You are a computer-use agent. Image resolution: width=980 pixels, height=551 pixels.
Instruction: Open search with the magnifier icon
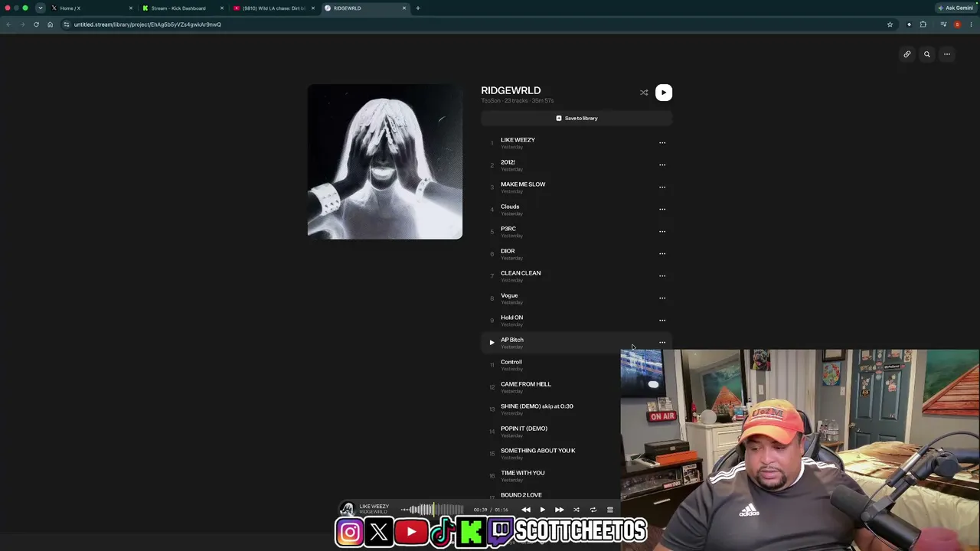tap(927, 54)
